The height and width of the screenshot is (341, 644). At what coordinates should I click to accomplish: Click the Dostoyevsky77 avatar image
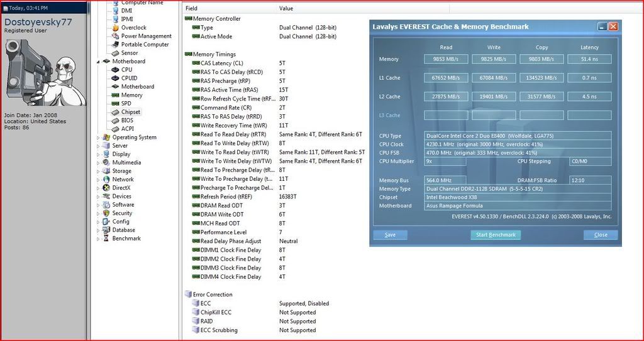[x=45, y=73]
